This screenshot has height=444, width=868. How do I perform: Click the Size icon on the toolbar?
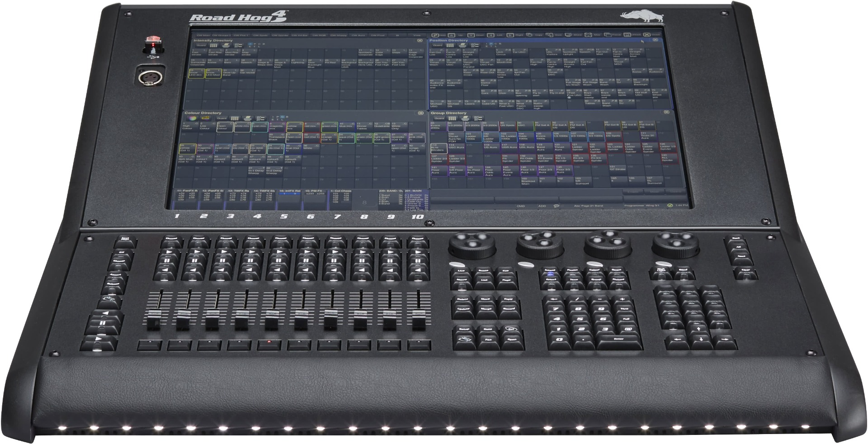pyautogui.click(x=550, y=35)
